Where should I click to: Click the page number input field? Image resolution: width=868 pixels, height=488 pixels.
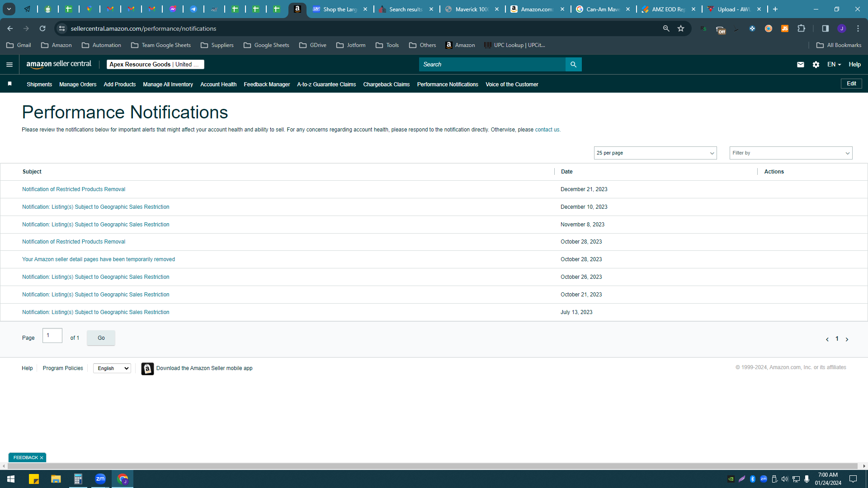coord(52,336)
